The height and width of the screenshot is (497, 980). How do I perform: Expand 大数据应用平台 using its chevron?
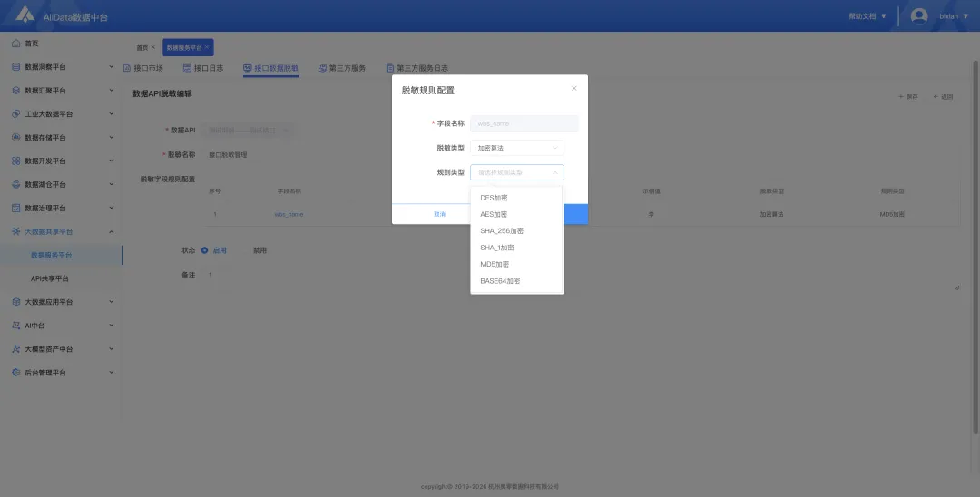click(112, 302)
